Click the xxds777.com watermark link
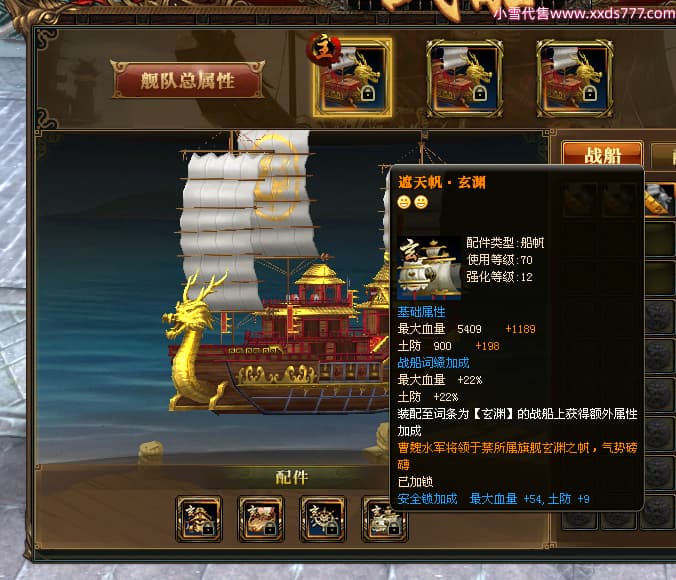This screenshot has height=580, width=676. click(584, 13)
